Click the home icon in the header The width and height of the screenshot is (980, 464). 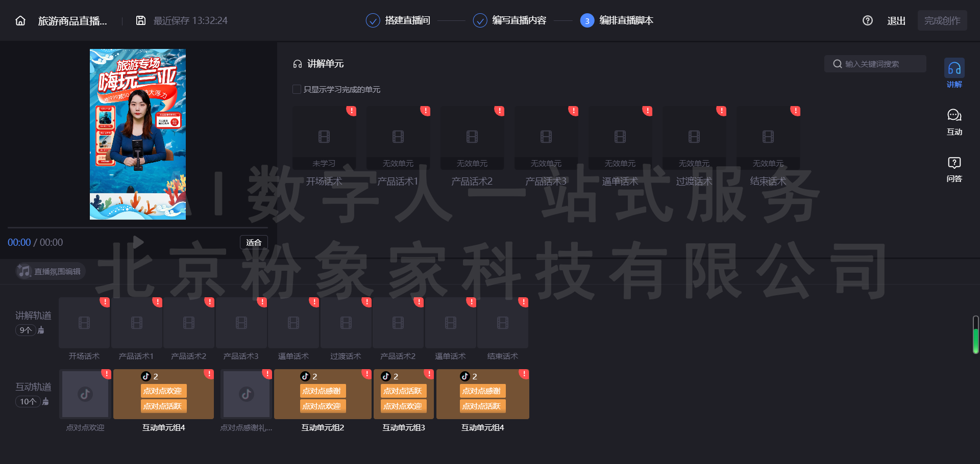click(x=20, y=21)
